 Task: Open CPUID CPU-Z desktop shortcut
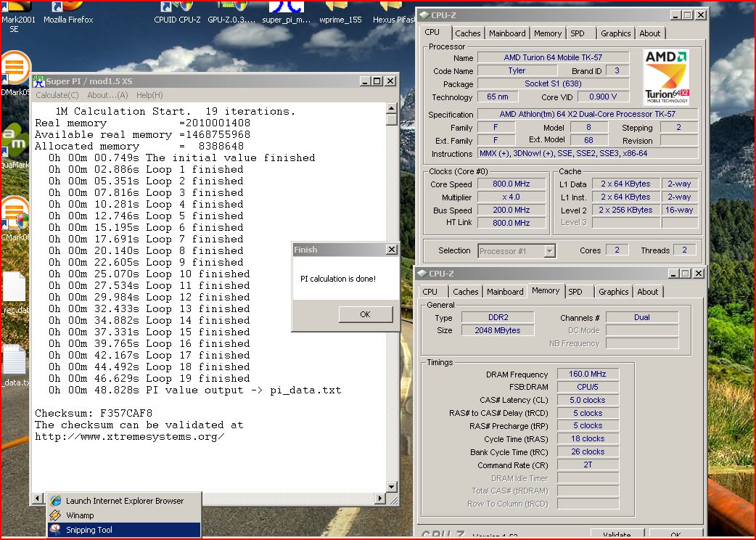(x=177, y=12)
